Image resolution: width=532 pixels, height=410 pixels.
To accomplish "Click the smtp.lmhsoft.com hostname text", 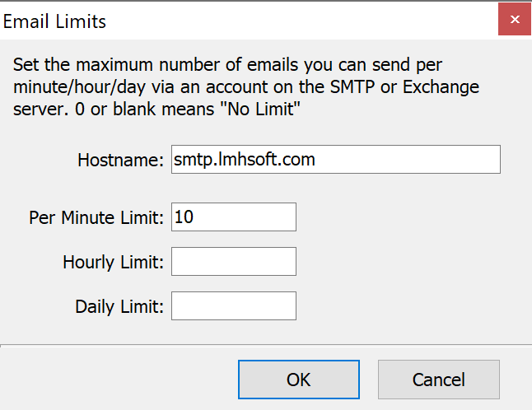I will pos(245,160).
